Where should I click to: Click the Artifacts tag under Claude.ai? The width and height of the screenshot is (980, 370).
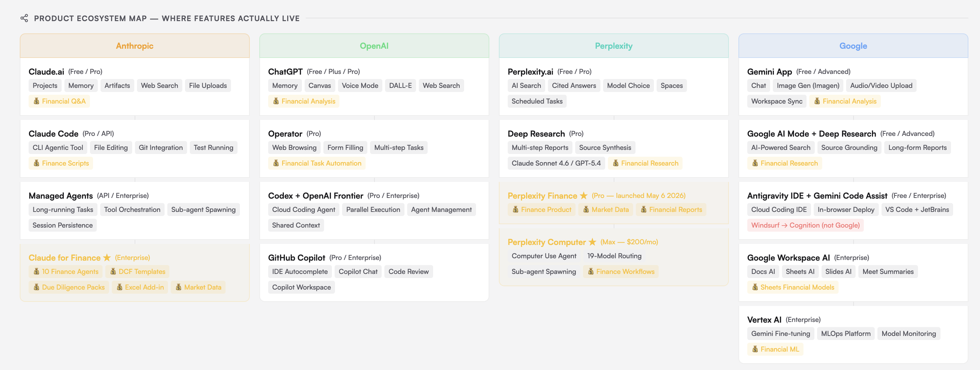pyautogui.click(x=117, y=86)
